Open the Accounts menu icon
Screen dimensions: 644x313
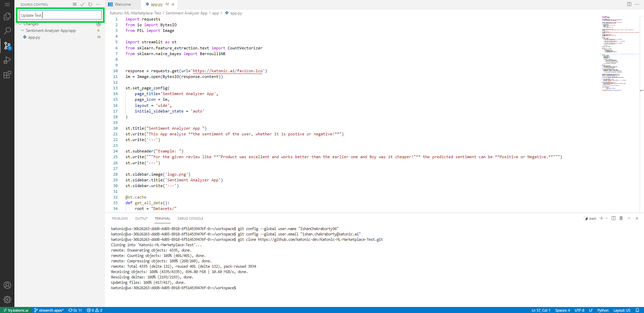coord(7,285)
